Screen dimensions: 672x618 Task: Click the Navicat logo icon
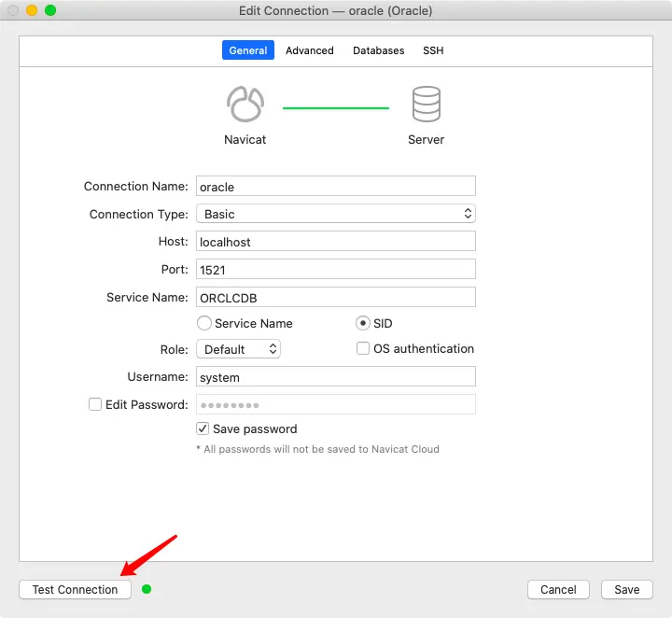pyautogui.click(x=245, y=105)
